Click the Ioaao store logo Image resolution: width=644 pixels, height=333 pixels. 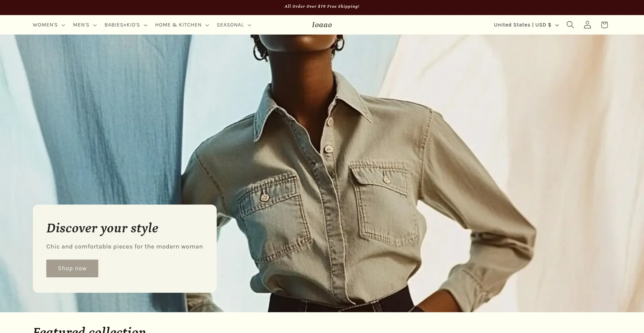[322, 25]
